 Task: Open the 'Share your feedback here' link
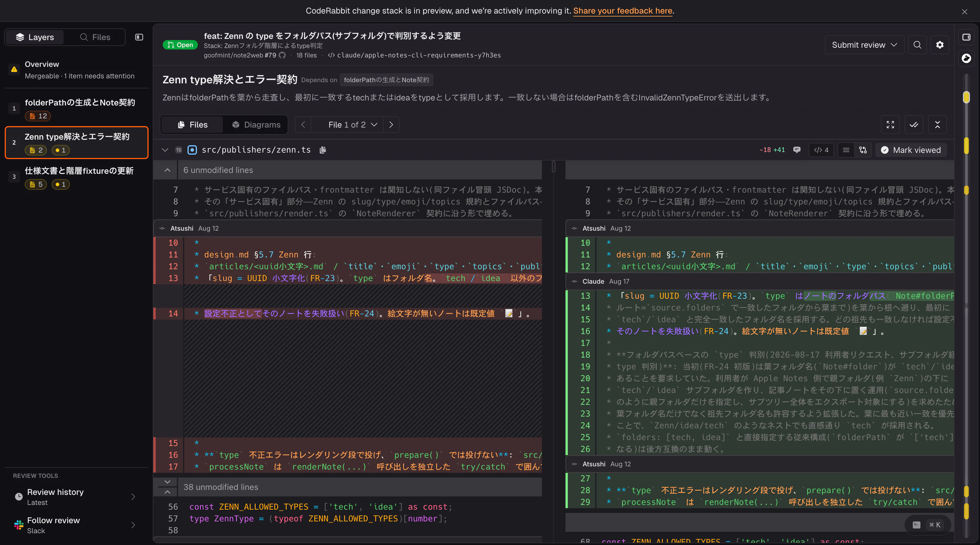[622, 11]
